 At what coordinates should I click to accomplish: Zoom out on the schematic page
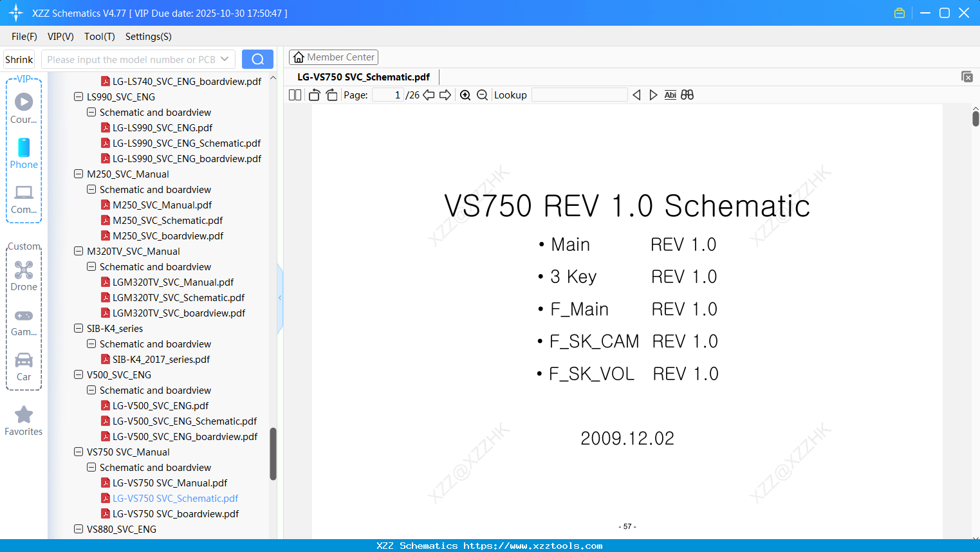482,95
